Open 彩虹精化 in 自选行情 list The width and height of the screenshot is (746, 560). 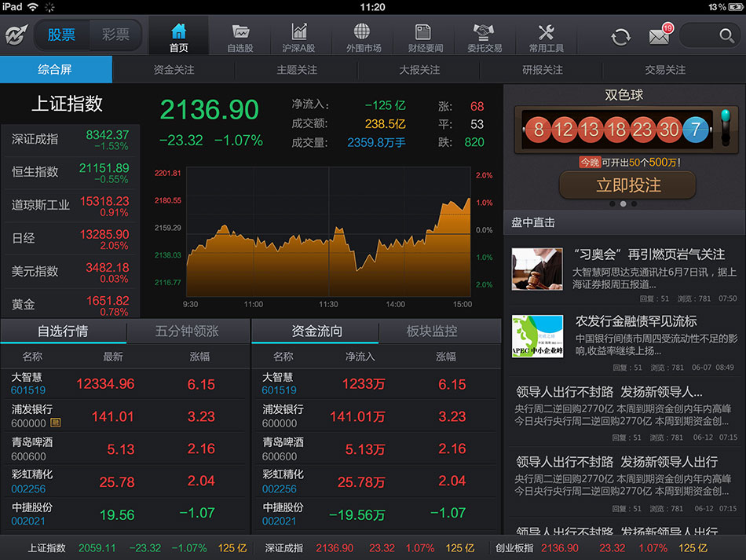tap(125, 481)
